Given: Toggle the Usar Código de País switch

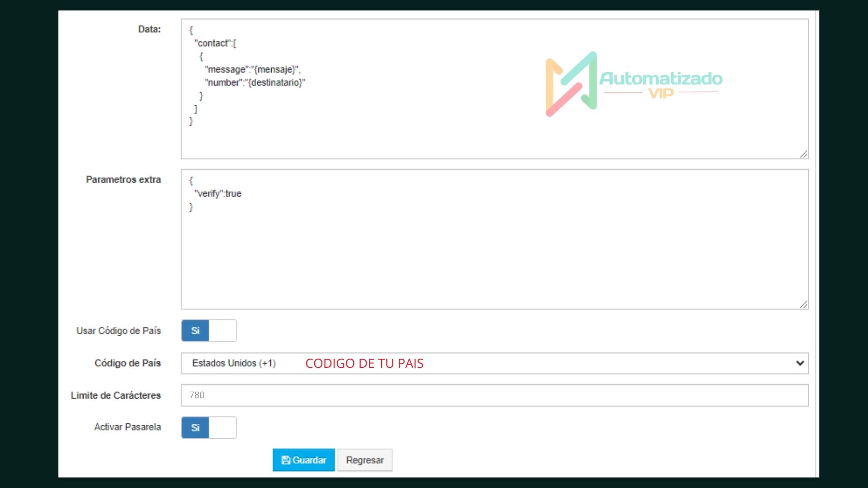Looking at the screenshot, I should click(x=209, y=331).
